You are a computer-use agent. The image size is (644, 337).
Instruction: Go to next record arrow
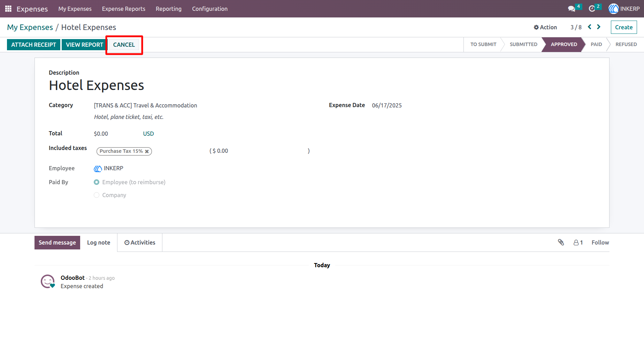click(x=599, y=27)
